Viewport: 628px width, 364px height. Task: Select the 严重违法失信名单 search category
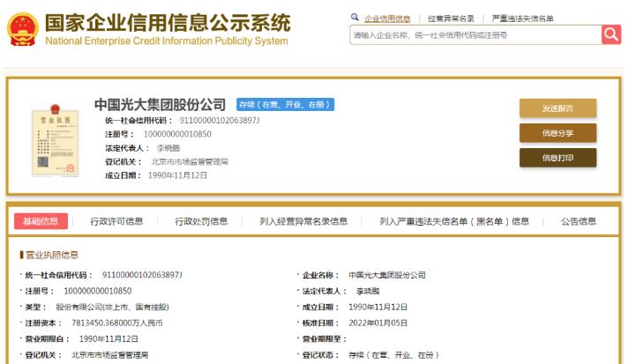click(523, 19)
